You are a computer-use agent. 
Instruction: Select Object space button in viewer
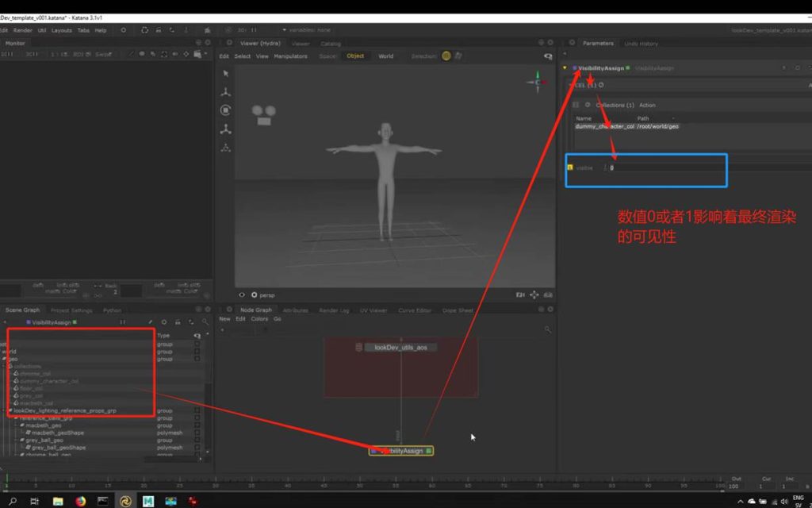355,56
